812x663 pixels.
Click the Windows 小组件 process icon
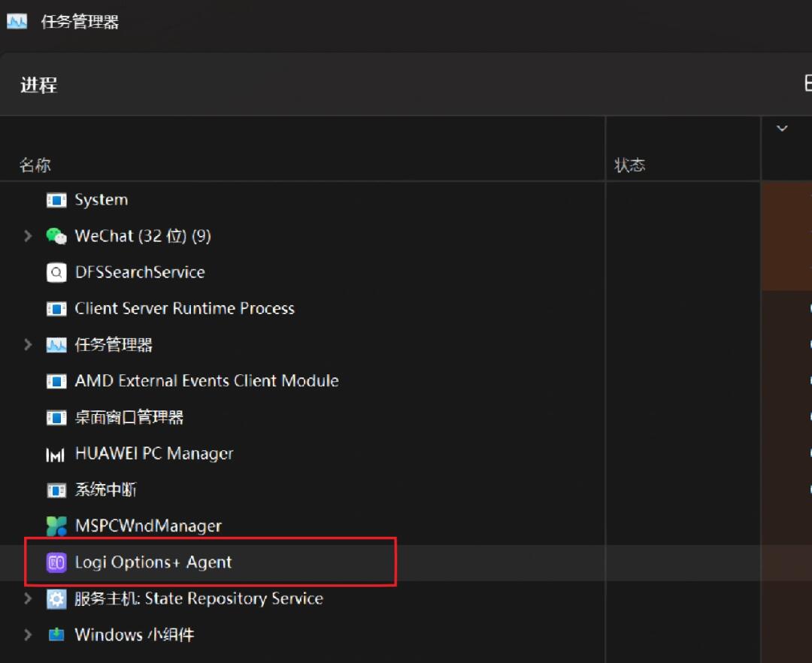tap(56, 634)
